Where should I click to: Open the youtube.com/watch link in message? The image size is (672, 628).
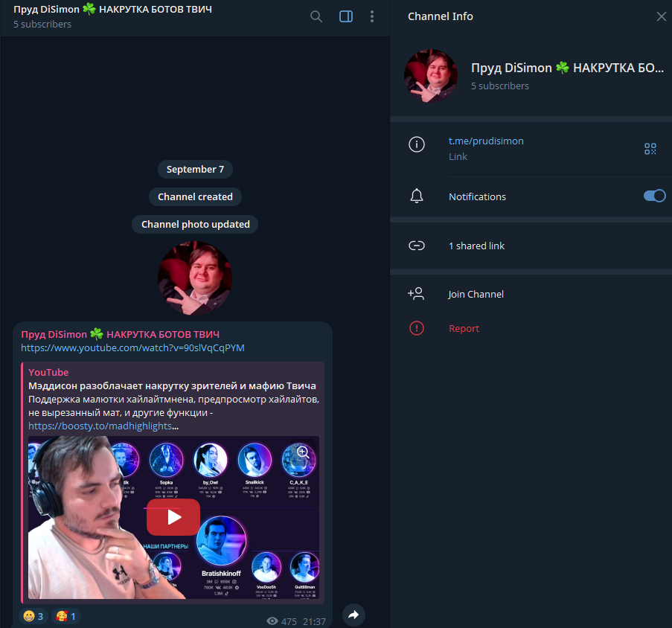(133, 347)
